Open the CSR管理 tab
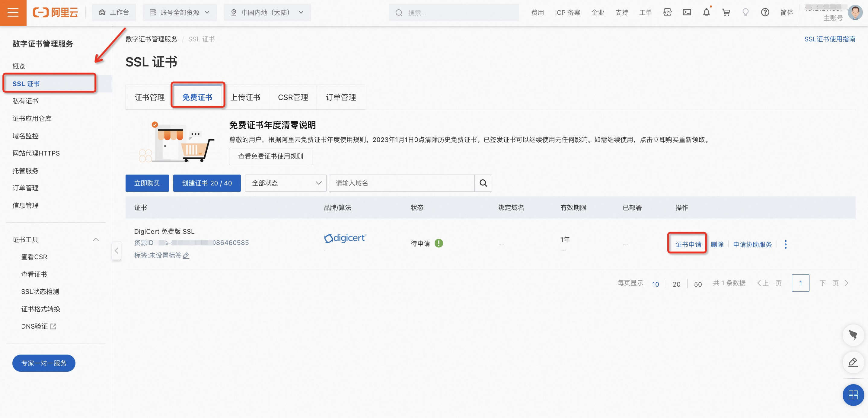The width and height of the screenshot is (868, 418). pyautogui.click(x=293, y=98)
